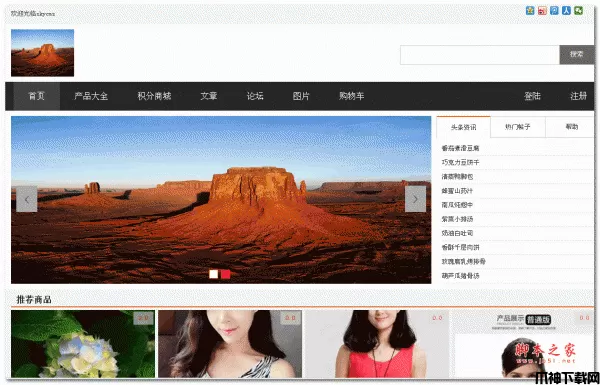
Task: Switch to the 热门帖子 tab
Action: pos(518,127)
